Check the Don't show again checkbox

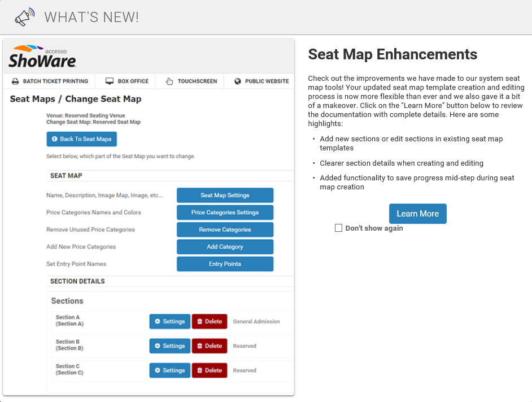point(338,228)
